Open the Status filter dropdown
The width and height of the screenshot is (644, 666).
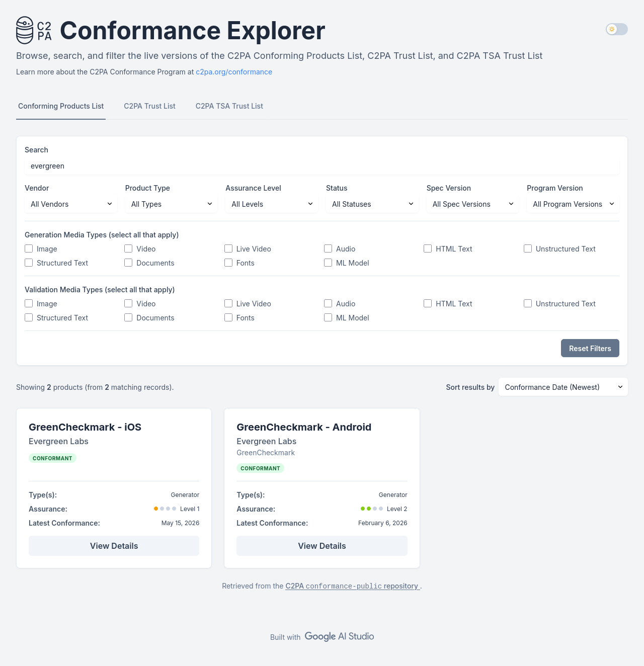372,204
